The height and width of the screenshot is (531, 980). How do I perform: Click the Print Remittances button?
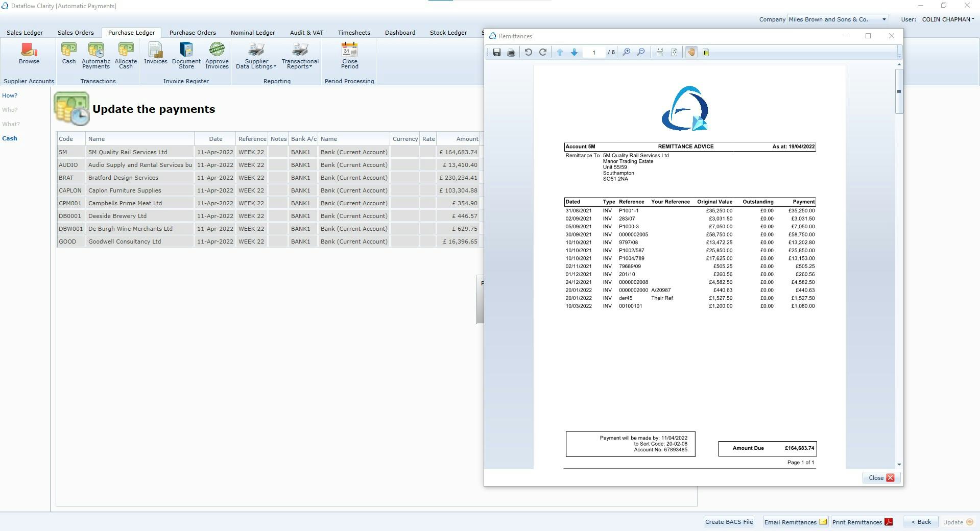click(x=863, y=522)
